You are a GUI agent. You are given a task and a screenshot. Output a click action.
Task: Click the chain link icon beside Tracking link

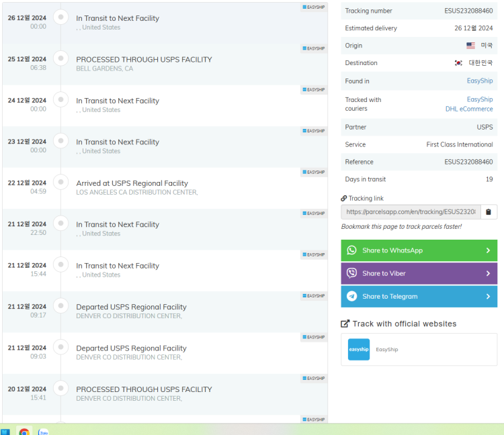point(344,199)
